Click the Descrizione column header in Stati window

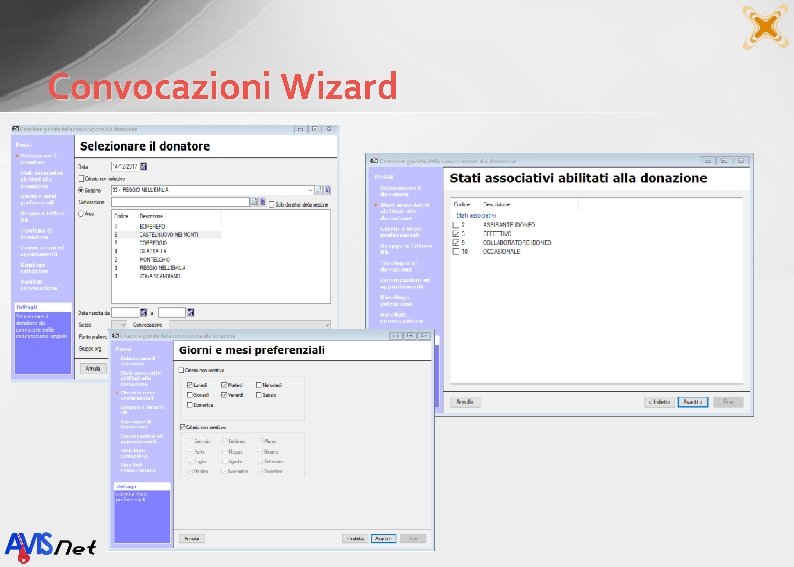click(x=497, y=205)
